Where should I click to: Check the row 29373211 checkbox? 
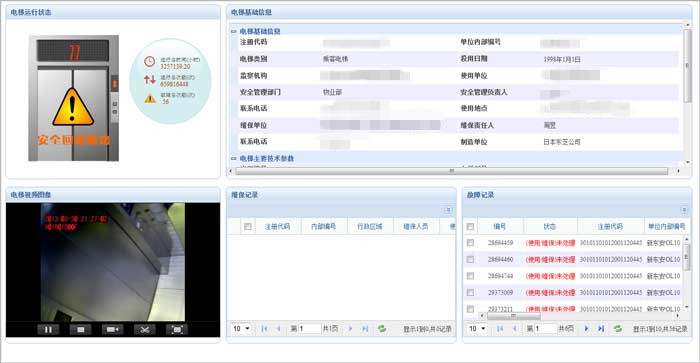[470, 309]
